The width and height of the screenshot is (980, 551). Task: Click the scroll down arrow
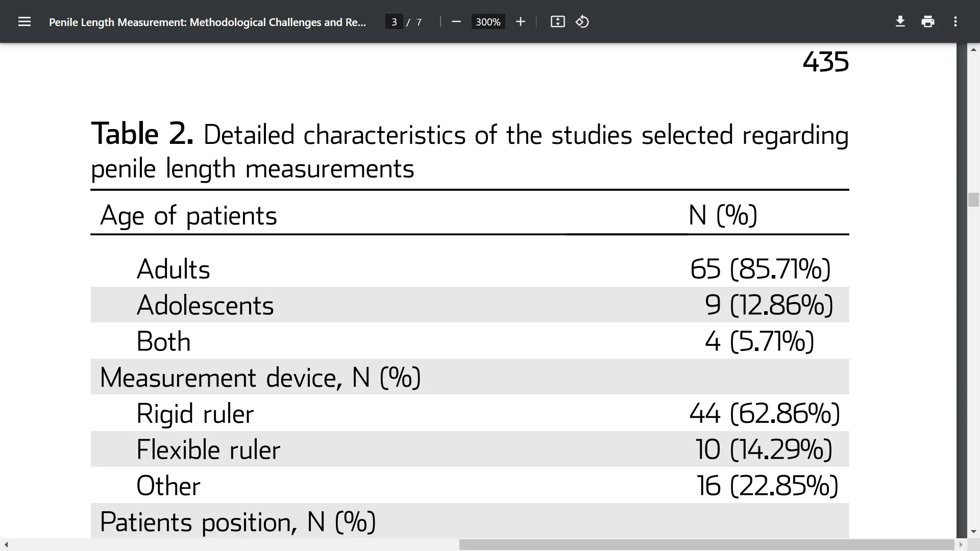(x=973, y=532)
